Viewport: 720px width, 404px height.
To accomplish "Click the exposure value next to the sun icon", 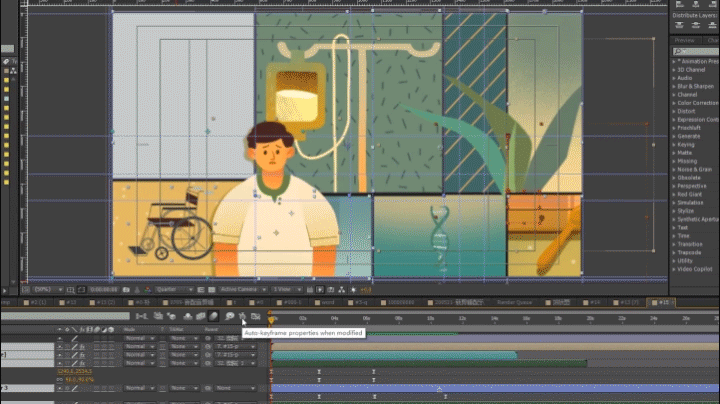I will 366,290.
